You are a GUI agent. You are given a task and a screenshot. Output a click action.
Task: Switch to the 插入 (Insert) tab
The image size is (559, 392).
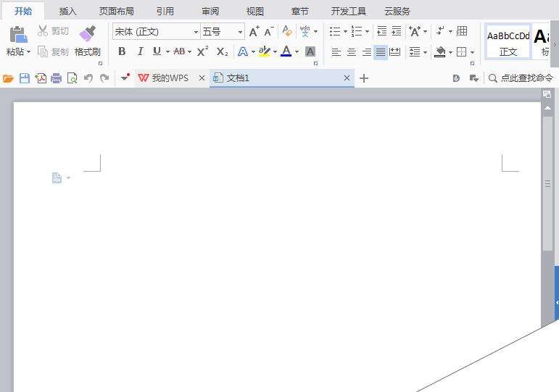tap(67, 12)
